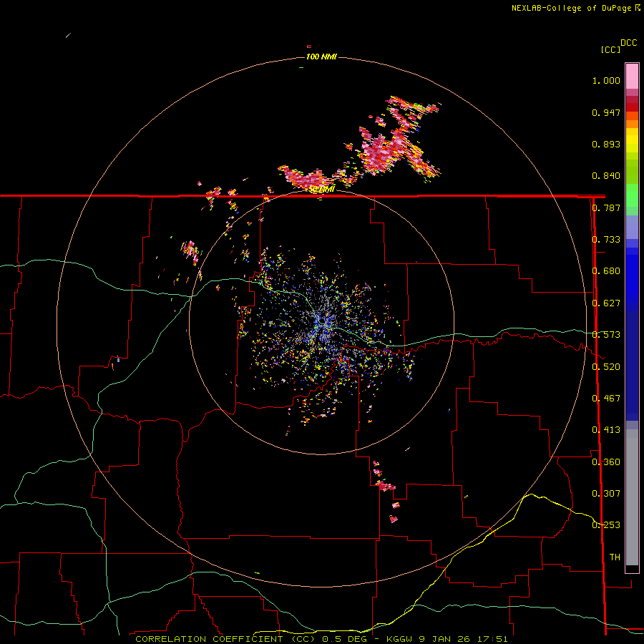Click the NEXLAB-College of DuPage credit text
The height and width of the screenshot is (644, 644).
click(x=572, y=8)
